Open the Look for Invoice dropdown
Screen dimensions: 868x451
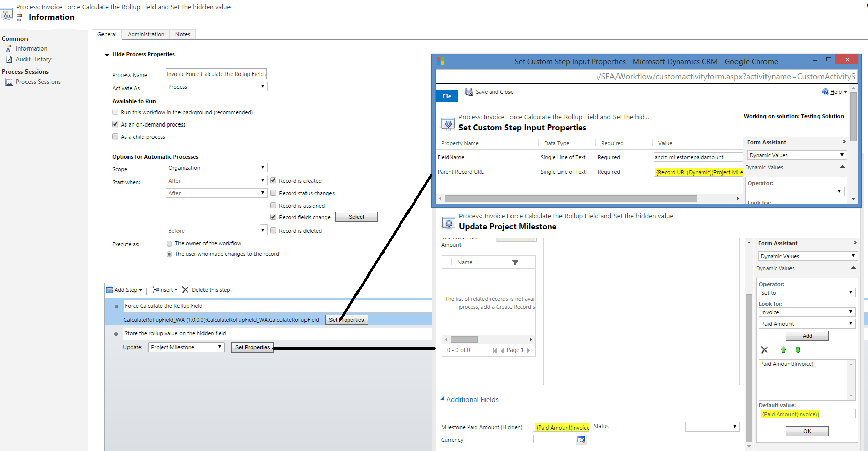pyautogui.click(x=806, y=312)
